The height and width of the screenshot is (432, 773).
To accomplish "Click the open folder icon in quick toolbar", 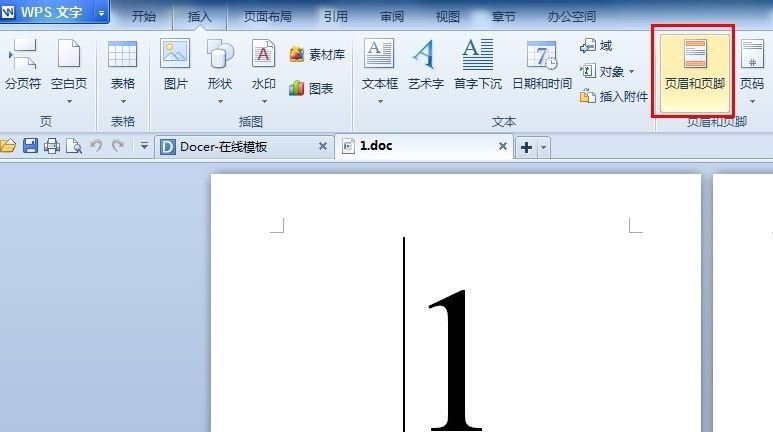I will [8, 146].
